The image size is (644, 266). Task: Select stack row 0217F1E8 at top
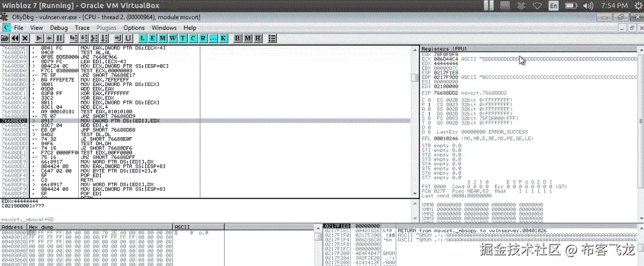click(480, 226)
